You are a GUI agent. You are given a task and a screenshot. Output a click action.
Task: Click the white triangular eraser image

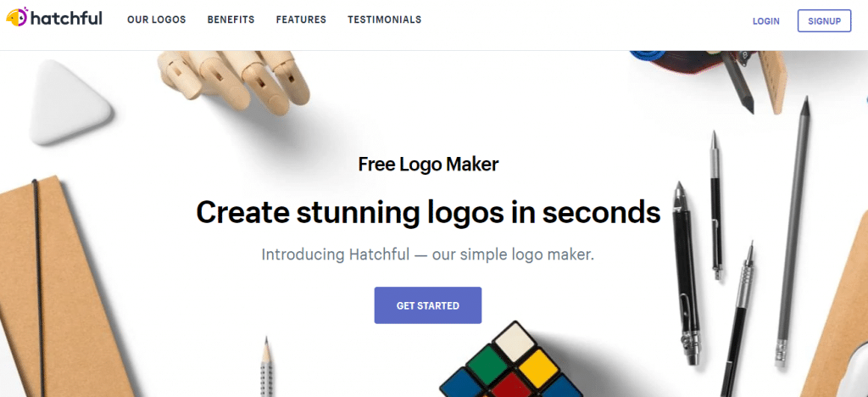click(x=68, y=103)
